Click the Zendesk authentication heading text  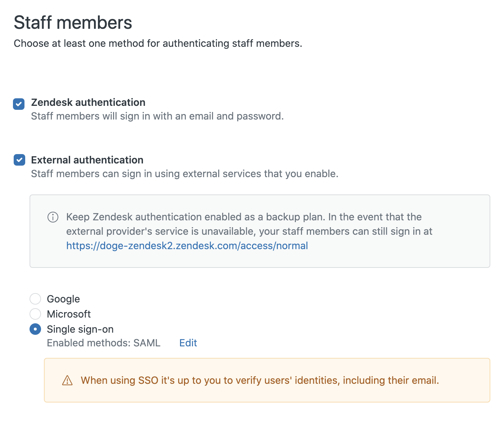[88, 102]
